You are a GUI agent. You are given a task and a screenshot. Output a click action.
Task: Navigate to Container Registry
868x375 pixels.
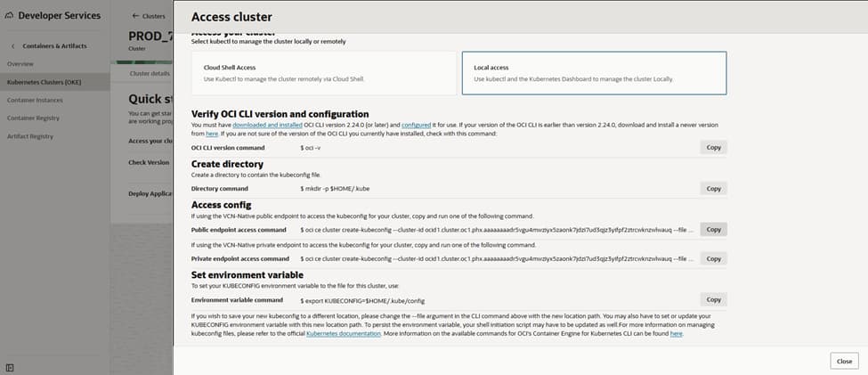click(x=33, y=118)
